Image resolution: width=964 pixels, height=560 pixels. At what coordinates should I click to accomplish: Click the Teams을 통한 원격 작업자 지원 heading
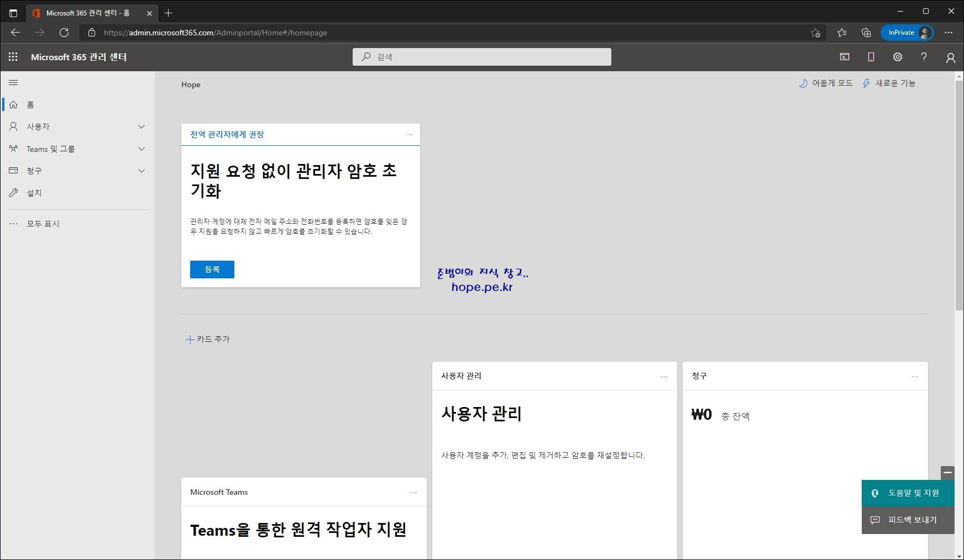298,530
